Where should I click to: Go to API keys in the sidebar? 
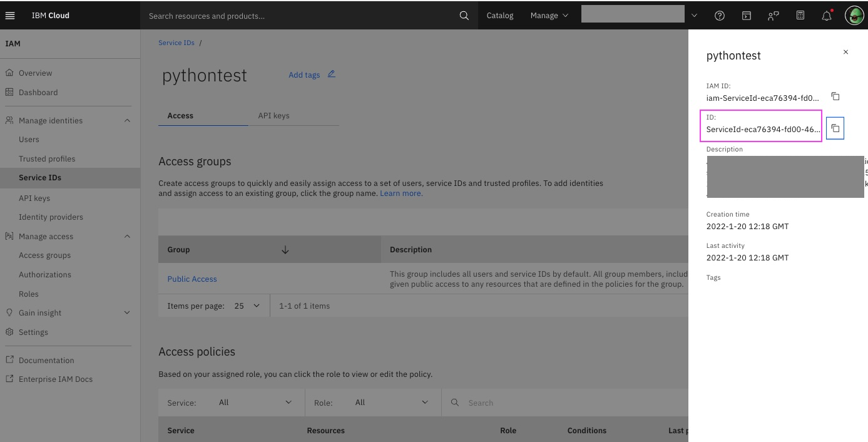[34, 198]
